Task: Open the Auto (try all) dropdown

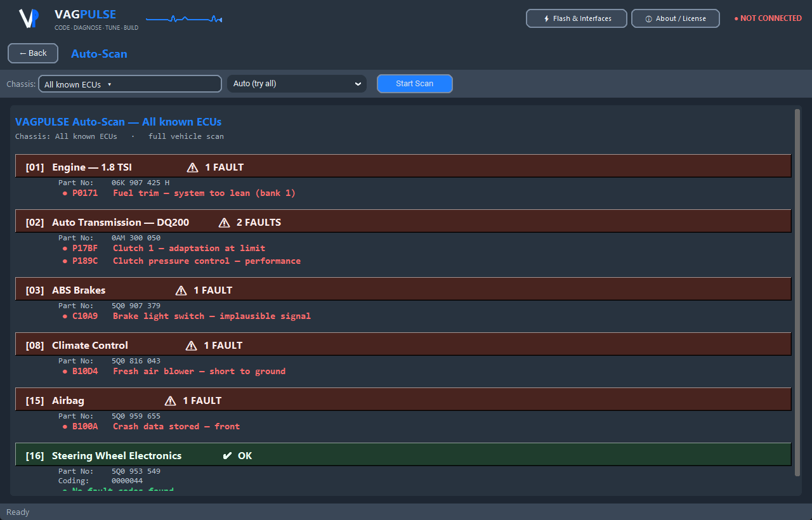Action: point(297,84)
